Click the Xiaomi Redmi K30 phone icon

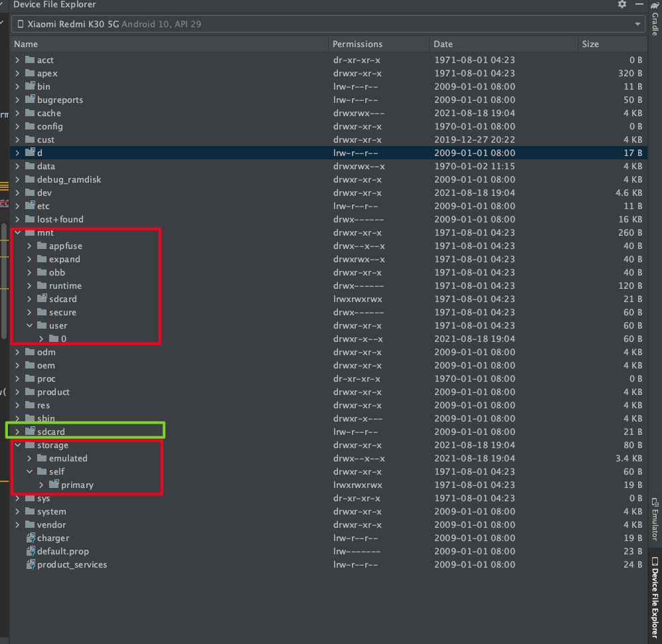[21, 24]
